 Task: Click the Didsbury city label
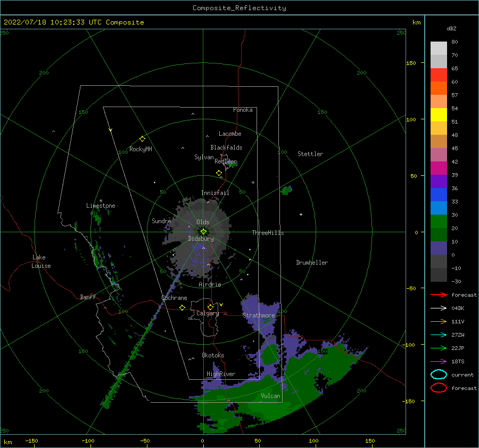(x=201, y=239)
